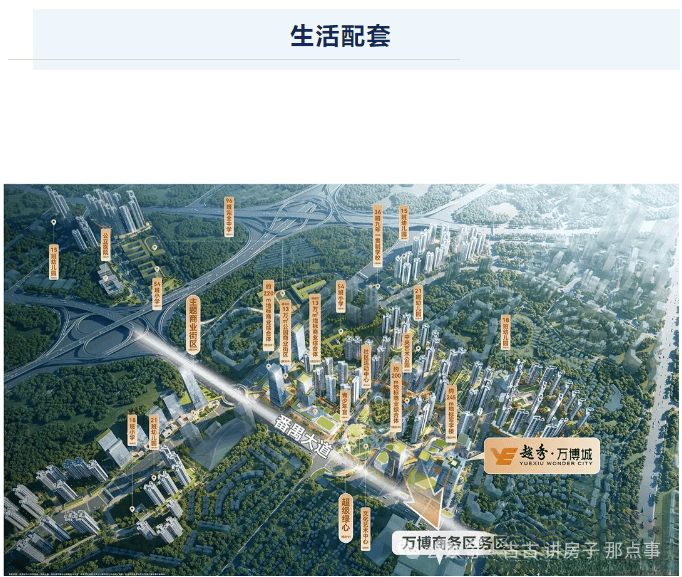
Task: Click the 万博商务区 callout label
Action: tap(449, 543)
